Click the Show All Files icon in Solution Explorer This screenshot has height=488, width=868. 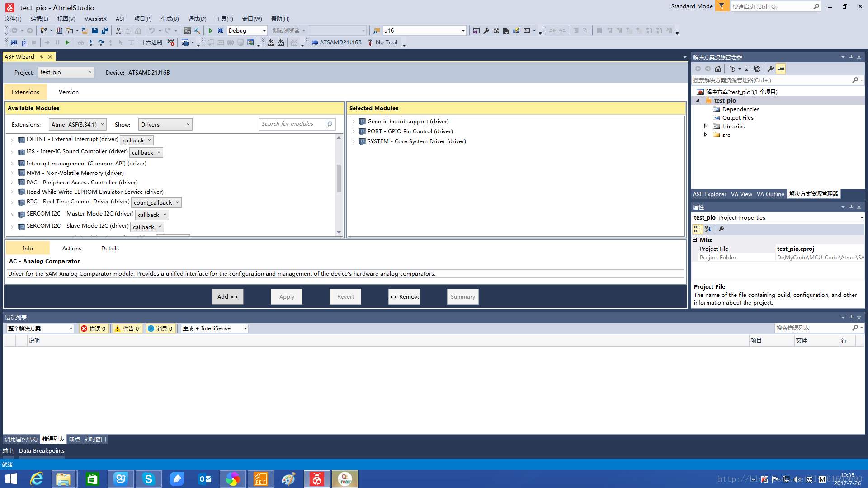click(x=757, y=69)
